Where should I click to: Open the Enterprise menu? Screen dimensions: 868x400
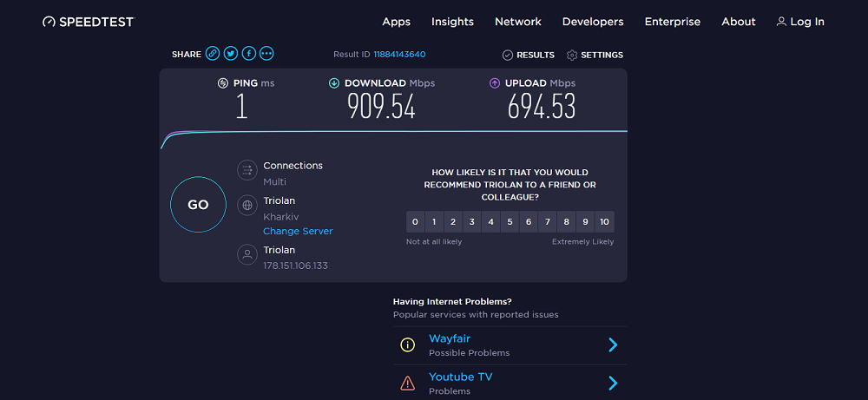[x=673, y=22]
